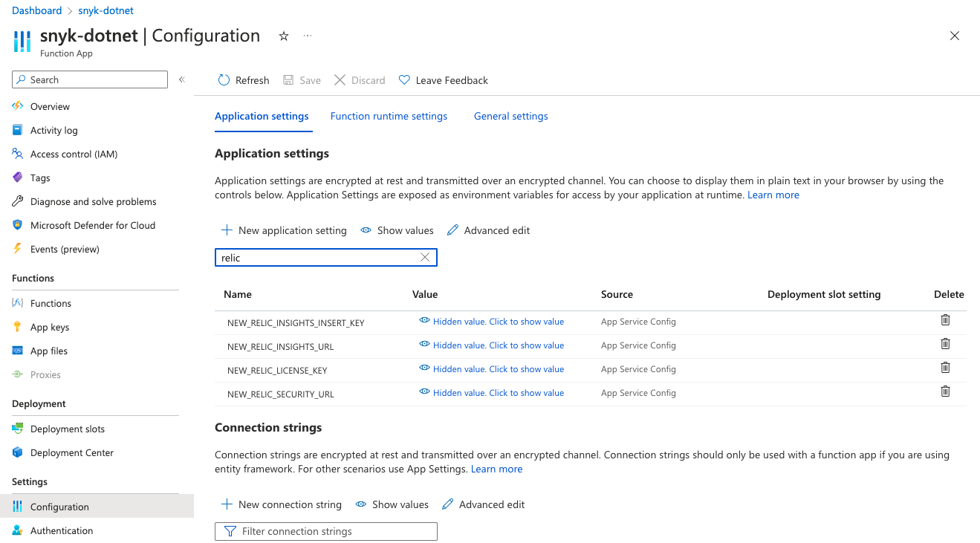
Task: Collapse the left navigation sidebar
Action: pyautogui.click(x=182, y=79)
